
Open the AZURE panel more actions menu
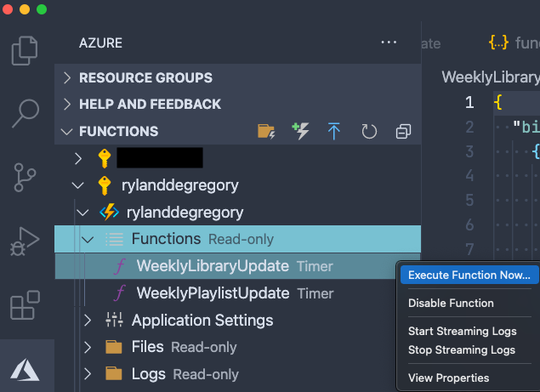[389, 43]
